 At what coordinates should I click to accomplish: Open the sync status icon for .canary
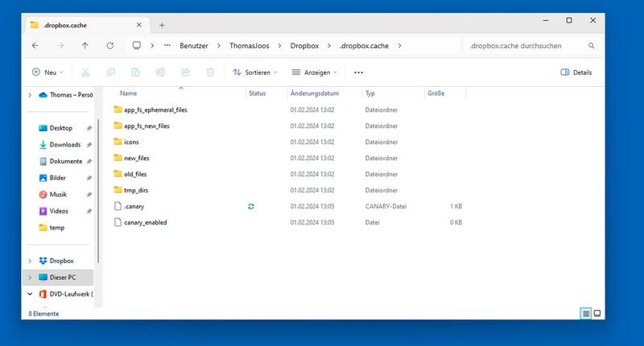pyautogui.click(x=251, y=207)
